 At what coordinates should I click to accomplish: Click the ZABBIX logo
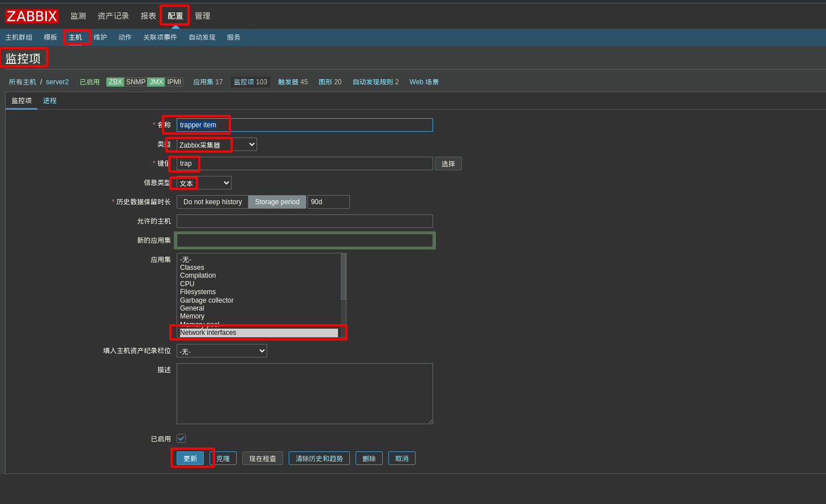[32, 16]
